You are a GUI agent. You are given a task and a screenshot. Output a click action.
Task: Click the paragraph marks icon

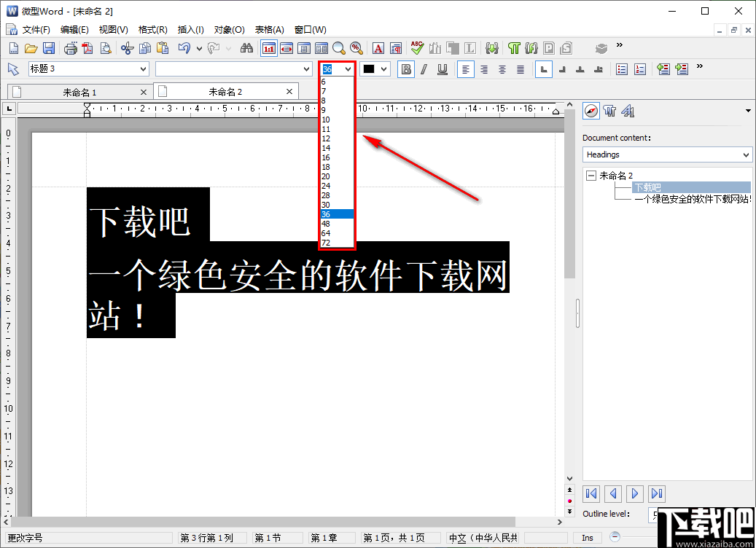(x=394, y=48)
